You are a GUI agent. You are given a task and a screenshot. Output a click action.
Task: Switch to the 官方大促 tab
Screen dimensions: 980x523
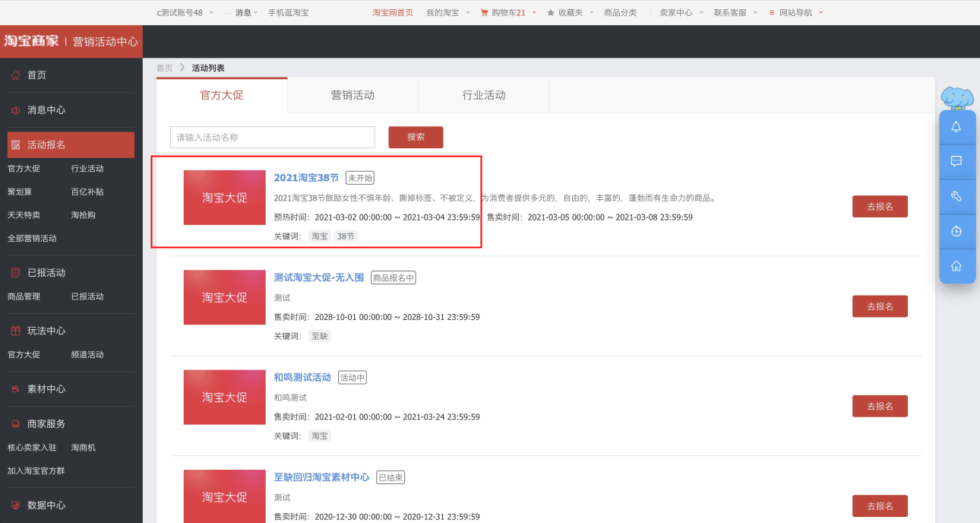[222, 96]
